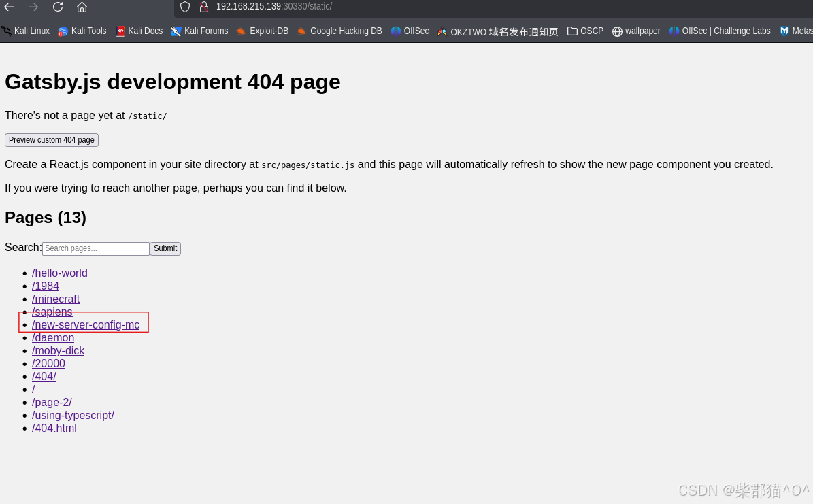The image size is (813, 504).
Task: Click Preview custom 404 page button
Action: pyautogui.click(x=51, y=140)
